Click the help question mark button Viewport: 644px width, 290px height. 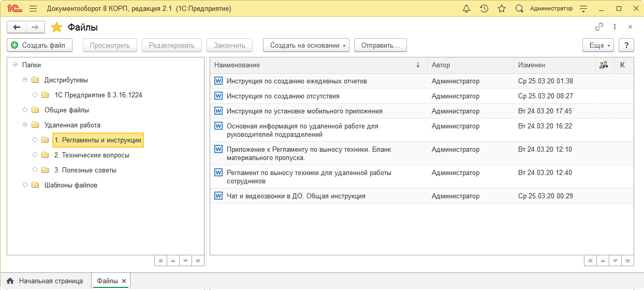click(626, 46)
